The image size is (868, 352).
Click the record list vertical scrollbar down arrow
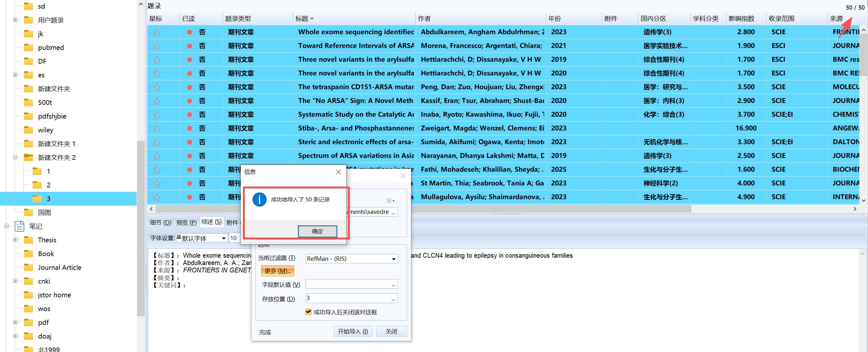(x=864, y=200)
